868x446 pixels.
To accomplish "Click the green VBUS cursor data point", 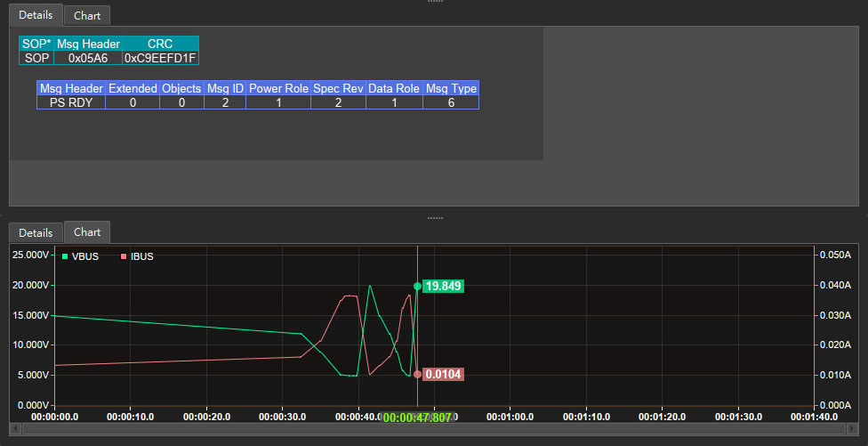I will (417, 287).
